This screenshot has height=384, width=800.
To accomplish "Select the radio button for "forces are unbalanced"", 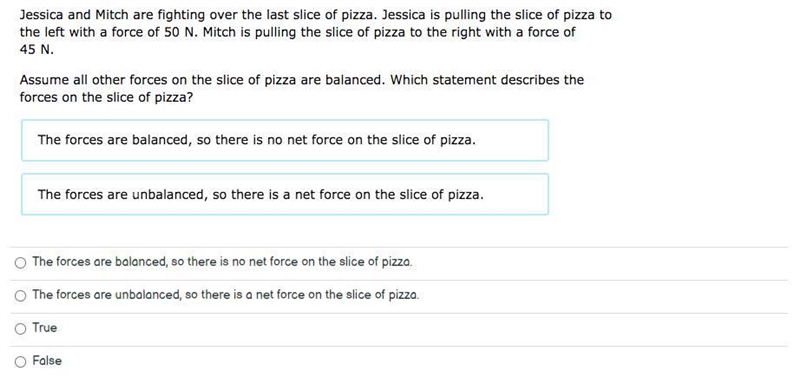I will pyautogui.click(x=20, y=296).
